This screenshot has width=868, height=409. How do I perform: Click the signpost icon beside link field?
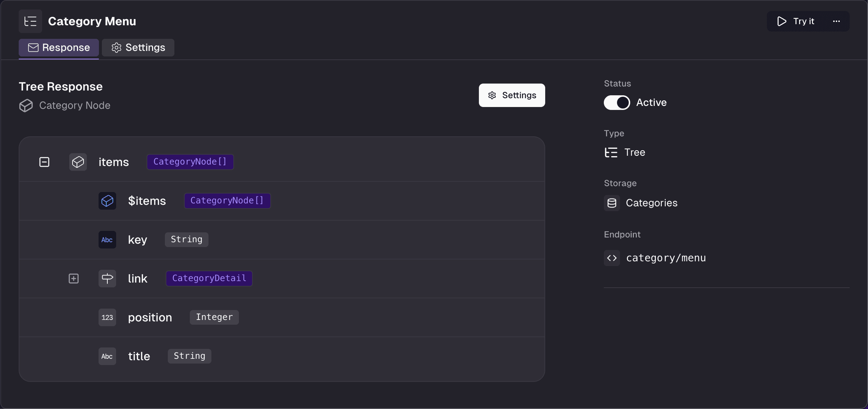pyautogui.click(x=107, y=279)
